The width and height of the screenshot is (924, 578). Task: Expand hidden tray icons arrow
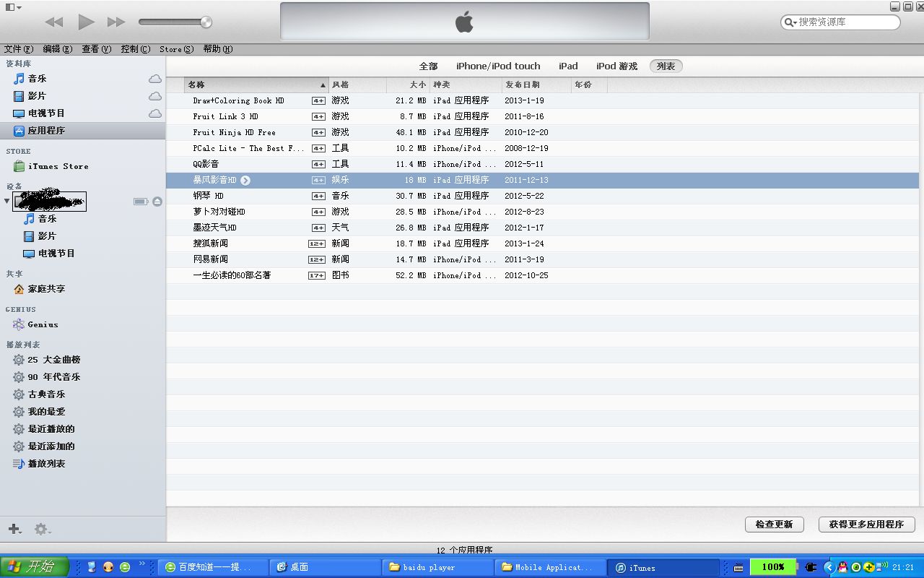pos(829,567)
